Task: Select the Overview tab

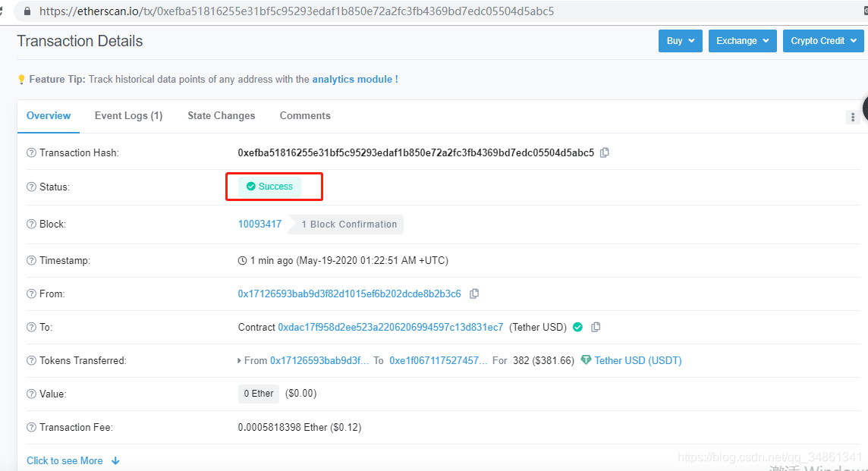Action: coord(49,116)
